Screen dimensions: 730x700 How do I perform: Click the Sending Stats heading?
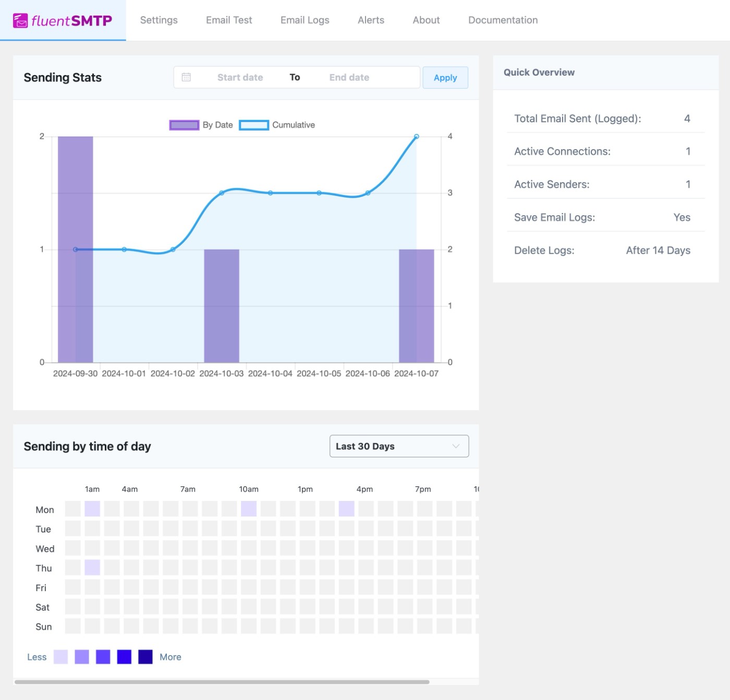tap(63, 77)
